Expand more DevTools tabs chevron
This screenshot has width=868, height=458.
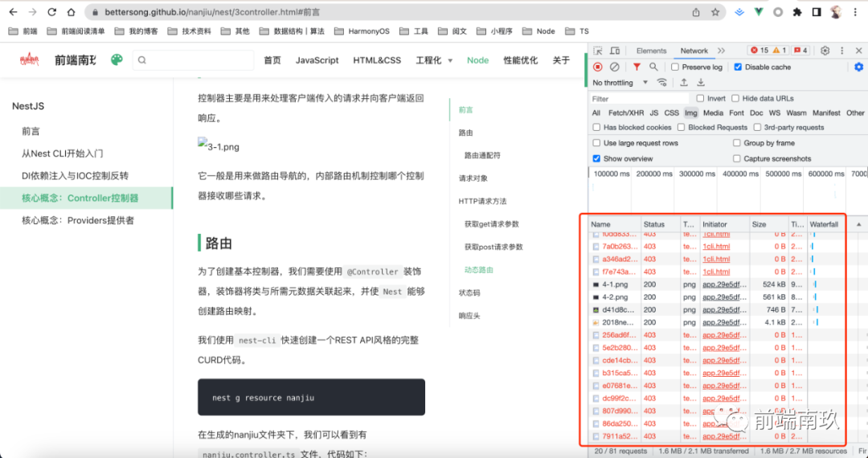pos(721,51)
